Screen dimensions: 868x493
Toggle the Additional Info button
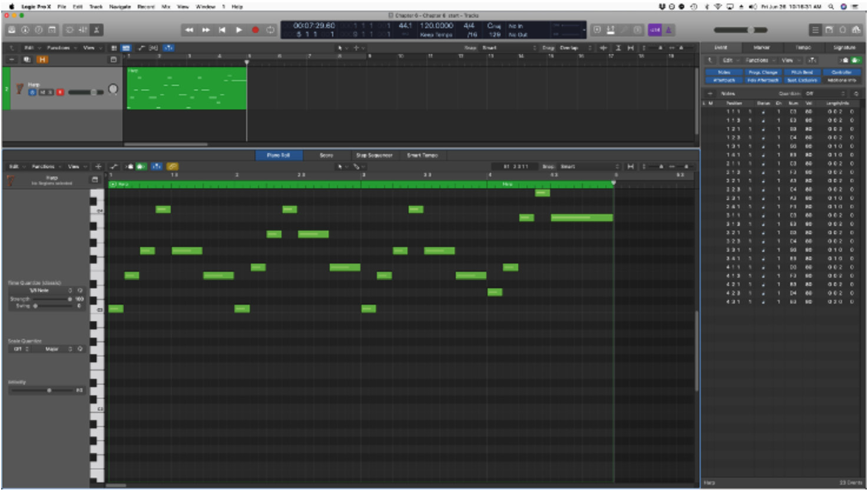coord(842,80)
